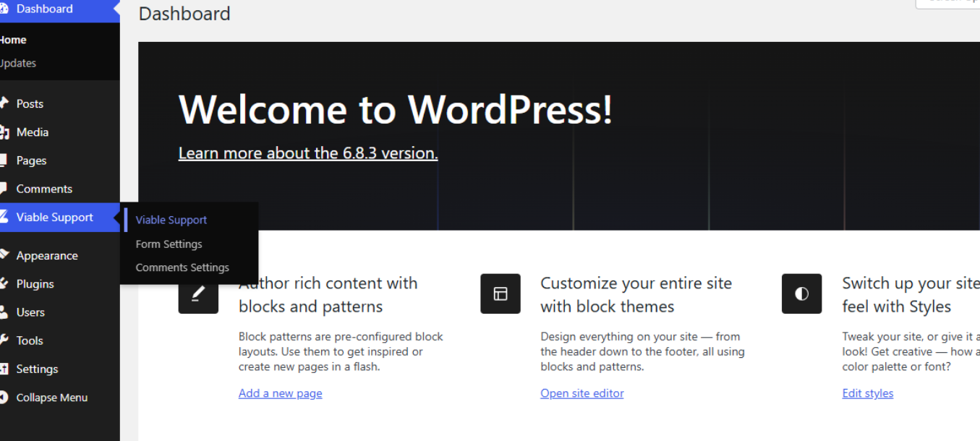The image size is (980, 441).
Task: Click the Plugins plug icon
Action: coord(4,283)
